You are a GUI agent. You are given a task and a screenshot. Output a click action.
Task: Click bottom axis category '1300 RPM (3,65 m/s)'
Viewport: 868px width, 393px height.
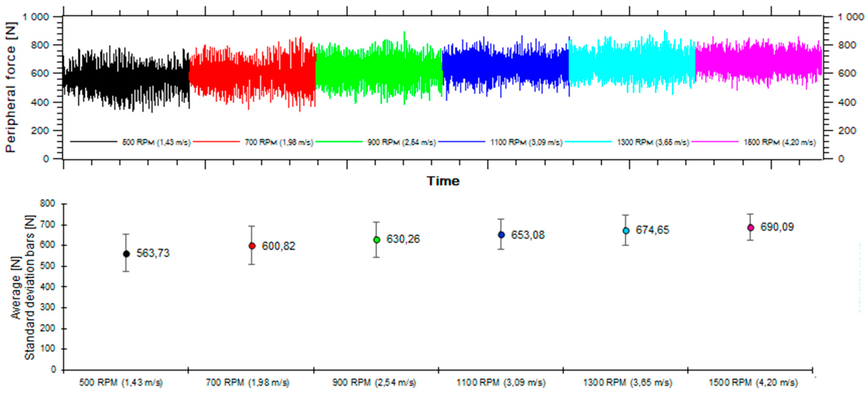[628, 383]
